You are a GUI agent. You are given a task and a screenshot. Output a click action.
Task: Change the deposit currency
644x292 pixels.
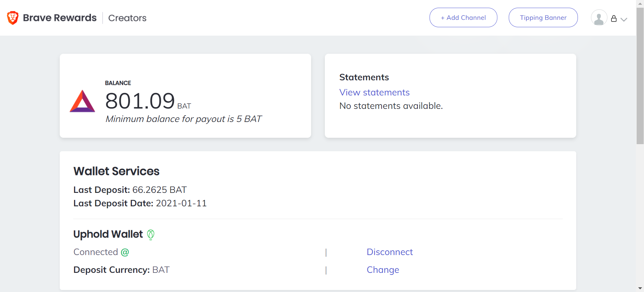(x=383, y=270)
